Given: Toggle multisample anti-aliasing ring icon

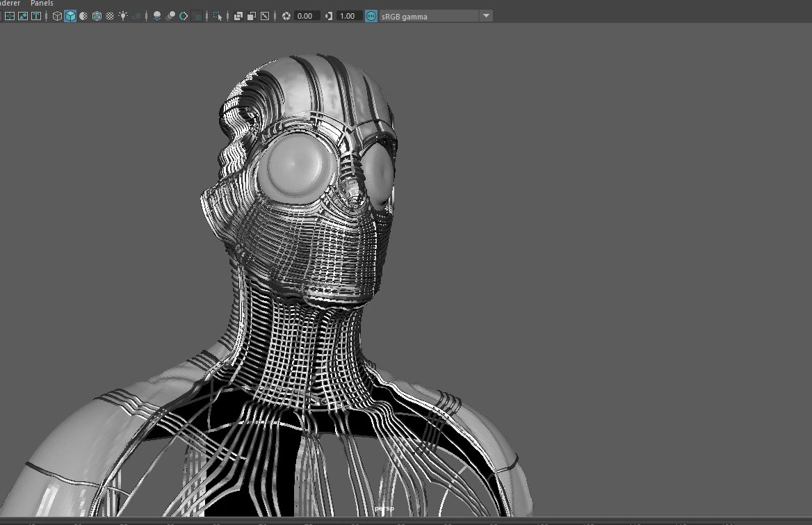Looking at the screenshot, I should (184, 16).
